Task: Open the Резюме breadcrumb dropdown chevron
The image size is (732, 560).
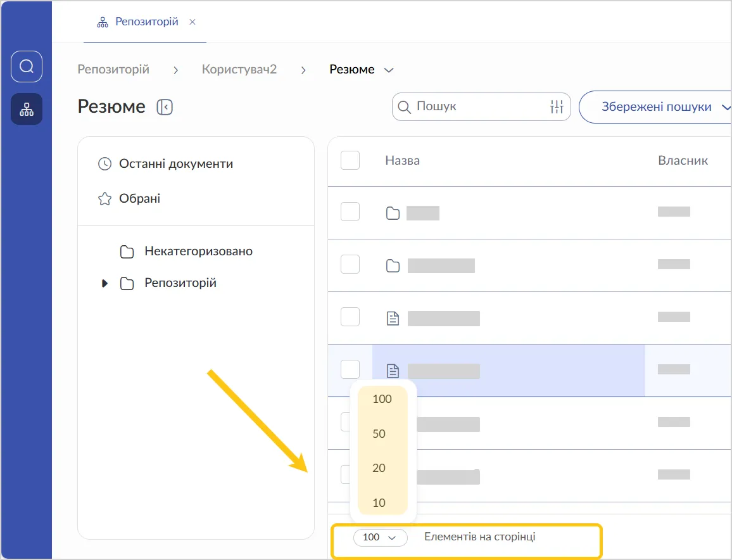Action: [389, 70]
